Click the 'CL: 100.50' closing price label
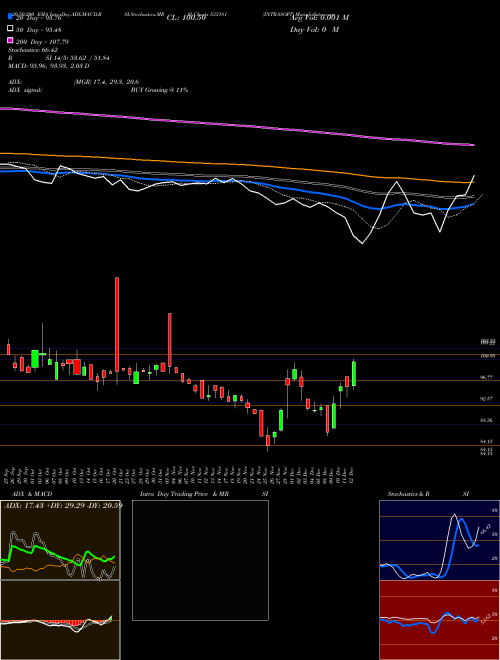 point(186,18)
